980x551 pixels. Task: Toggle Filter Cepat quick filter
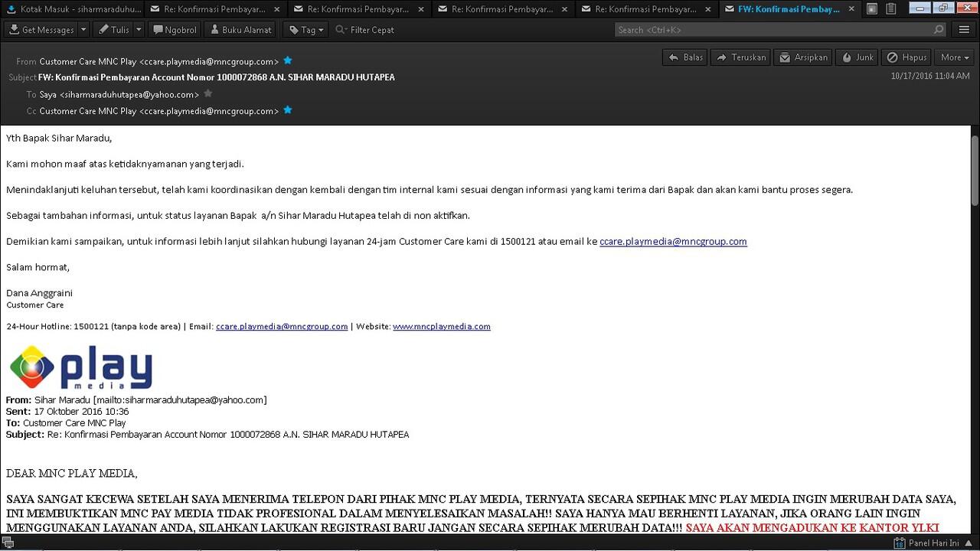365,30
